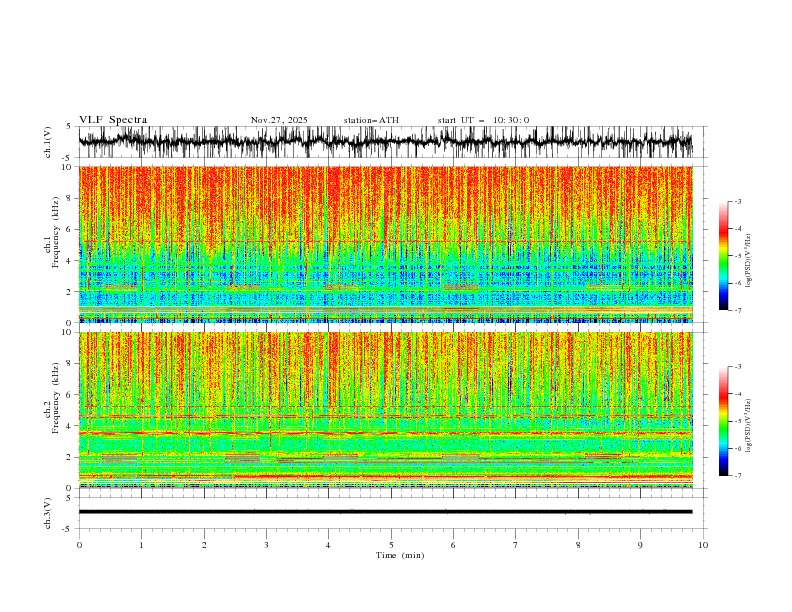
Task: Click the red 3.5 kHz line in ch.2 spectrogram
Action: 385,433
